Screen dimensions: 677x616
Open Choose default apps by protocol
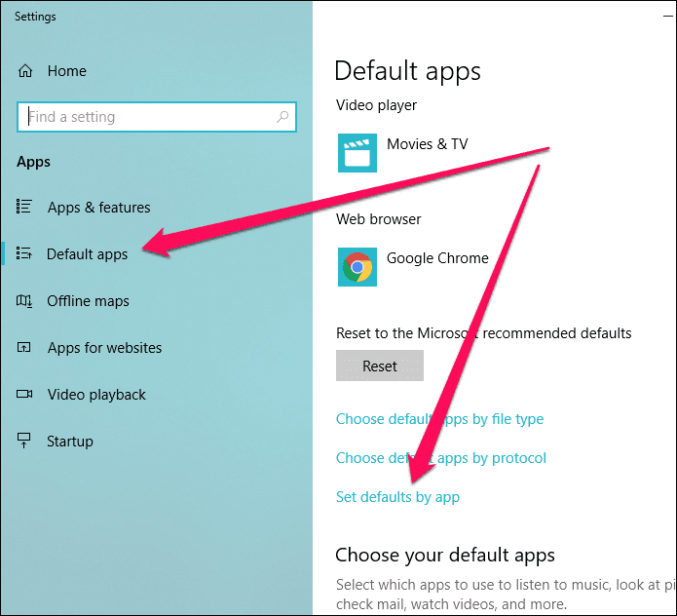pos(441,457)
